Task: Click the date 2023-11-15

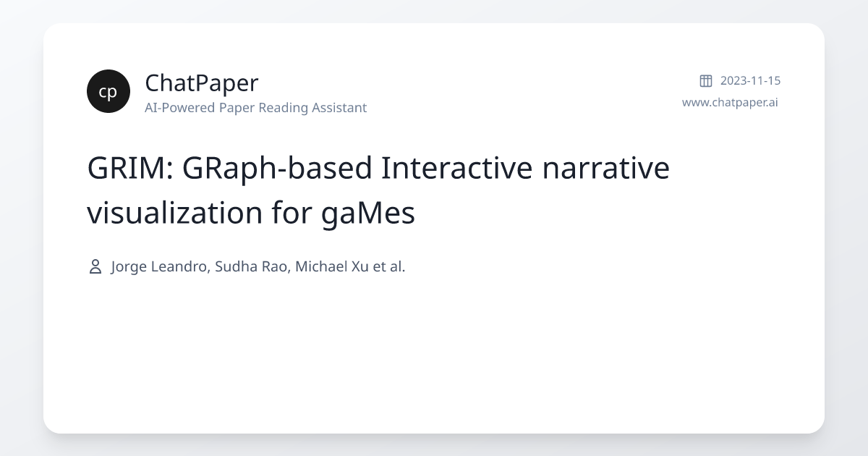Action: click(x=750, y=80)
